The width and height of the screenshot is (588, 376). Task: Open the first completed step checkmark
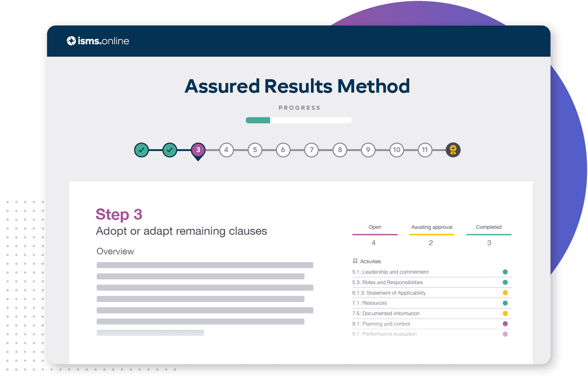(x=141, y=150)
